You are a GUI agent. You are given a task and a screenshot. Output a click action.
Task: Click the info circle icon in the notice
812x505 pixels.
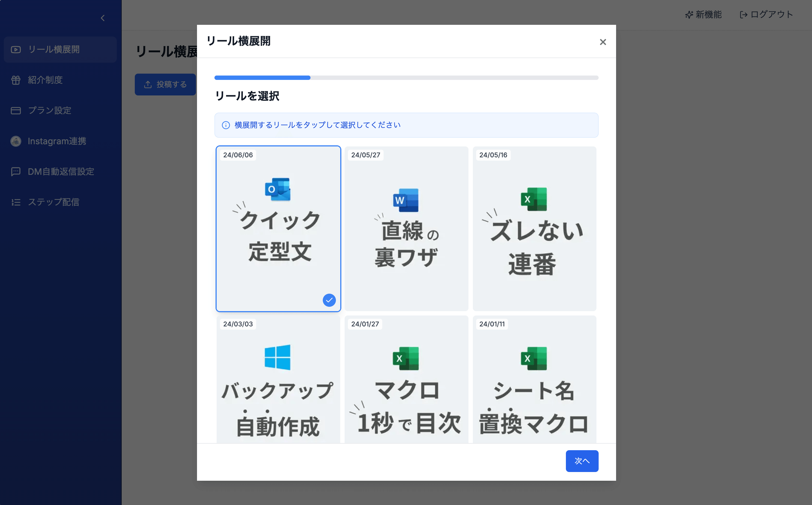(226, 125)
